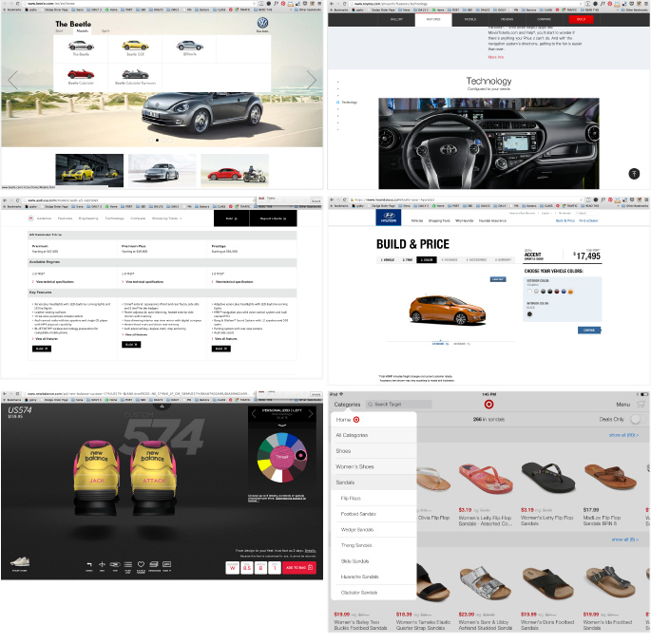Open the language dropdown in Hyundai header
Viewport: 651px width, 644px height.
pos(546,213)
